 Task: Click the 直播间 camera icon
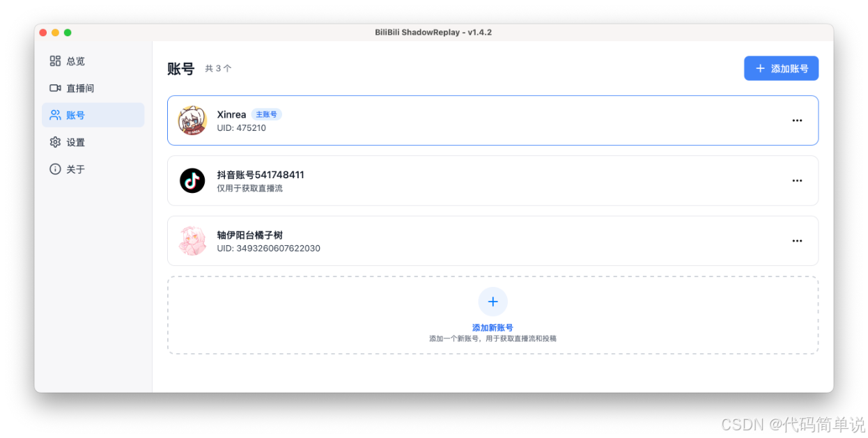tap(55, 88)
